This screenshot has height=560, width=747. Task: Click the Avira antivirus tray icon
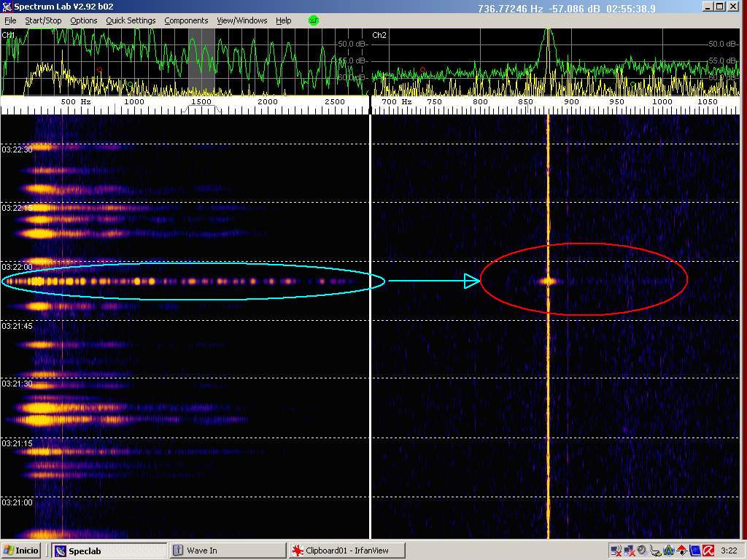click(708, 551)
